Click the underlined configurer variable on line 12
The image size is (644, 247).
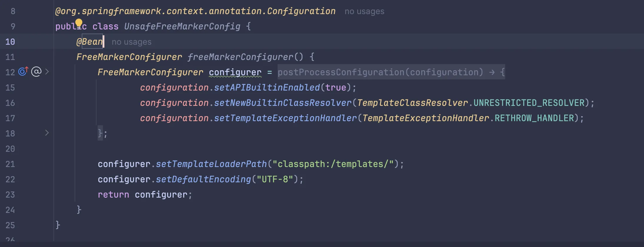[x=235, y=72]
